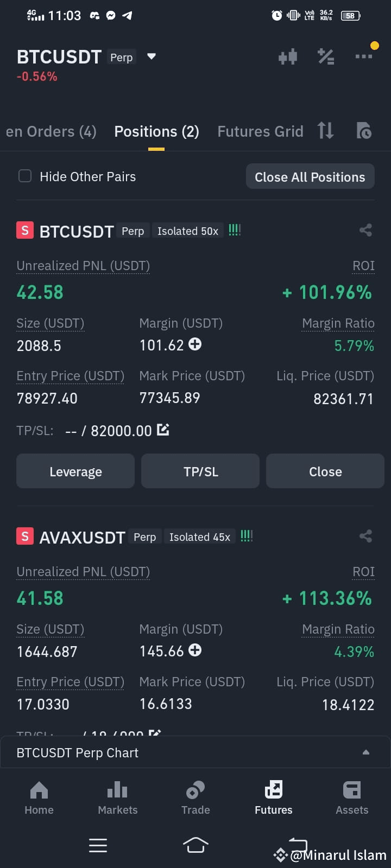Viewport: 391px width, 868px height.
Task: Switch to the Futures Grid tab
Action: point(260,131)
